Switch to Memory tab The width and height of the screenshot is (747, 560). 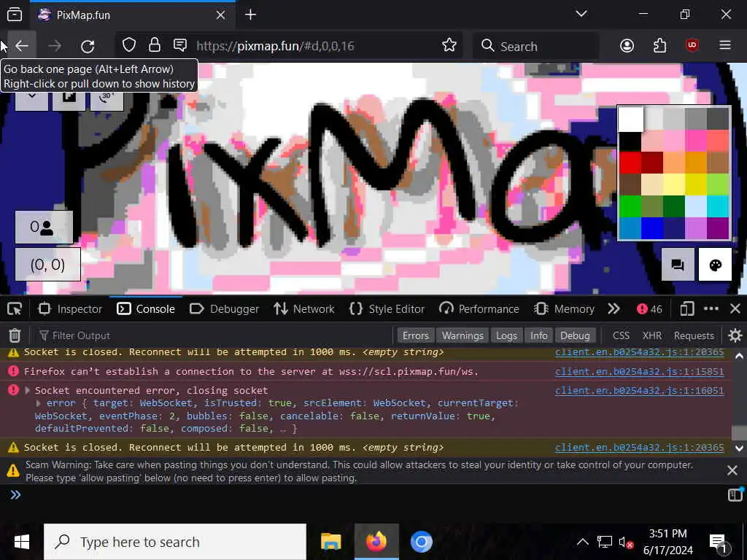565,309
